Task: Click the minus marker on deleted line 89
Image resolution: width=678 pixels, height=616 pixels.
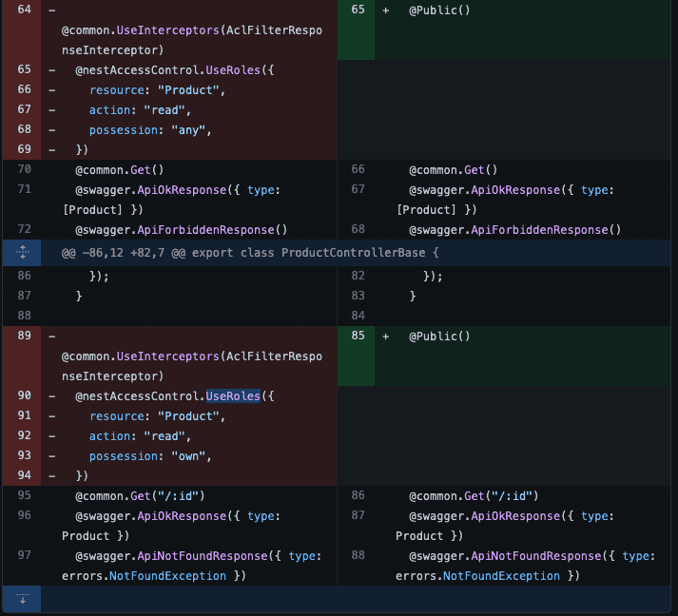Action: [51, 336]
